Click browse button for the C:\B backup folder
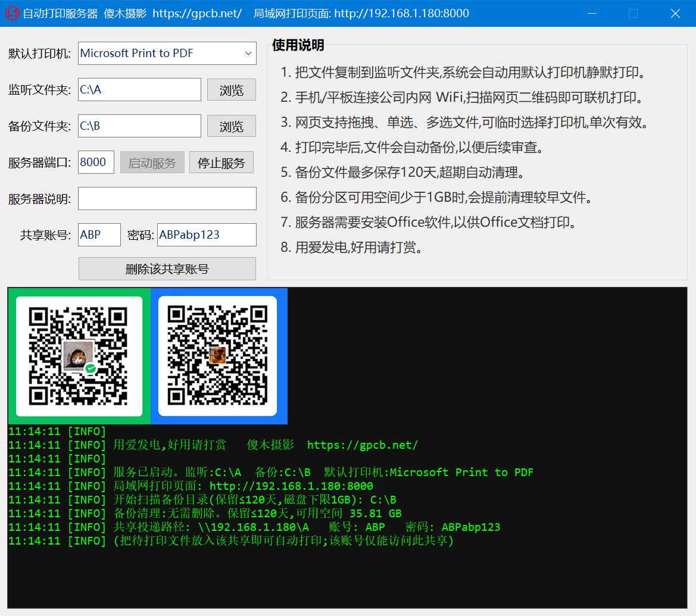 [x=231, y=127]
